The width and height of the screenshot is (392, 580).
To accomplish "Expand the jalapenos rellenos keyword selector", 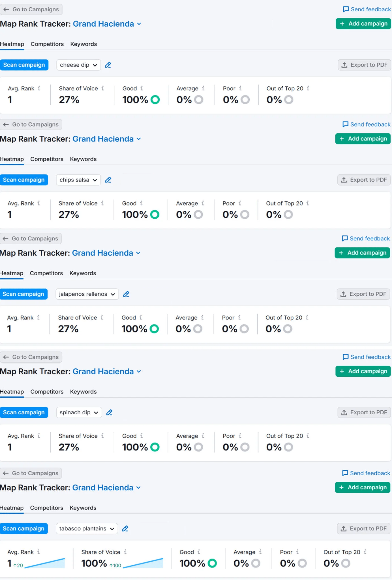I will pos(87,294).
